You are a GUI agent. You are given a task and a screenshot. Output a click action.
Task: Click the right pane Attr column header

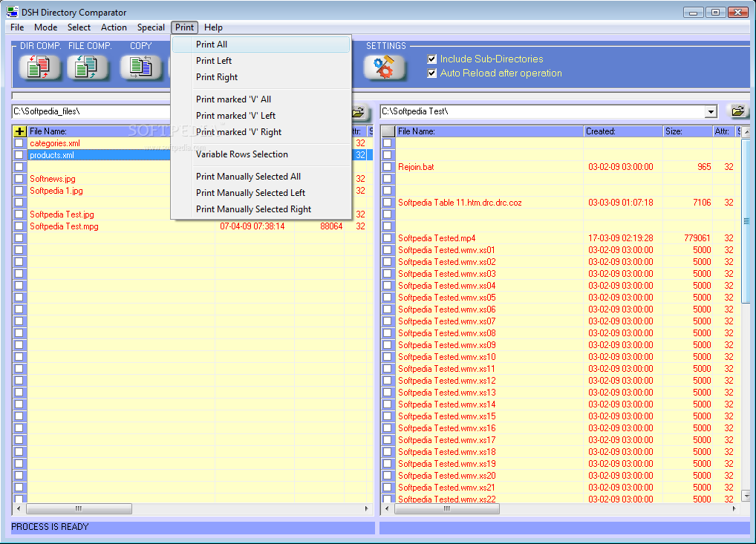click(x=724, y=131)
